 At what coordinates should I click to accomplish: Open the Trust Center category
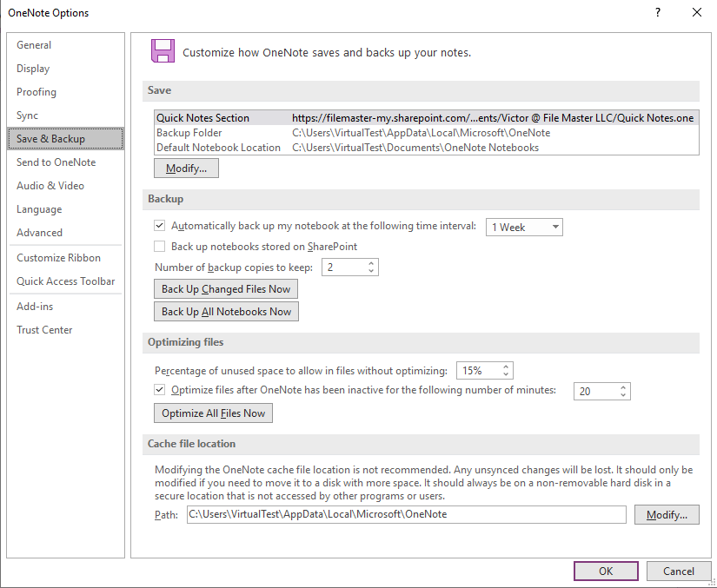[x=65, y=330]
